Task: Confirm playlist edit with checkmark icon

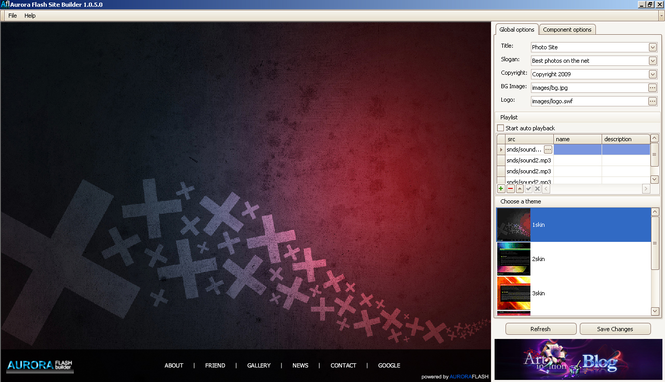Action: (x=528, y=189)
